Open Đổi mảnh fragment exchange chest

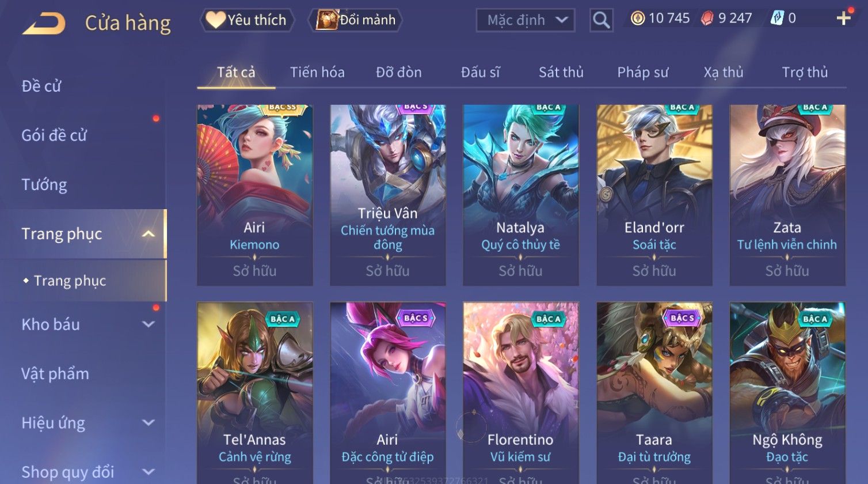point(355,20)
